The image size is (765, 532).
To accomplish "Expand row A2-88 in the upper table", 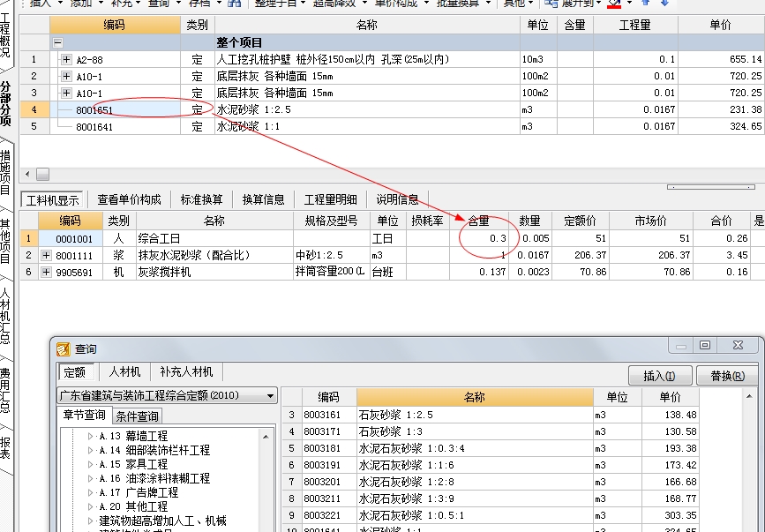I will pos(66,59).
